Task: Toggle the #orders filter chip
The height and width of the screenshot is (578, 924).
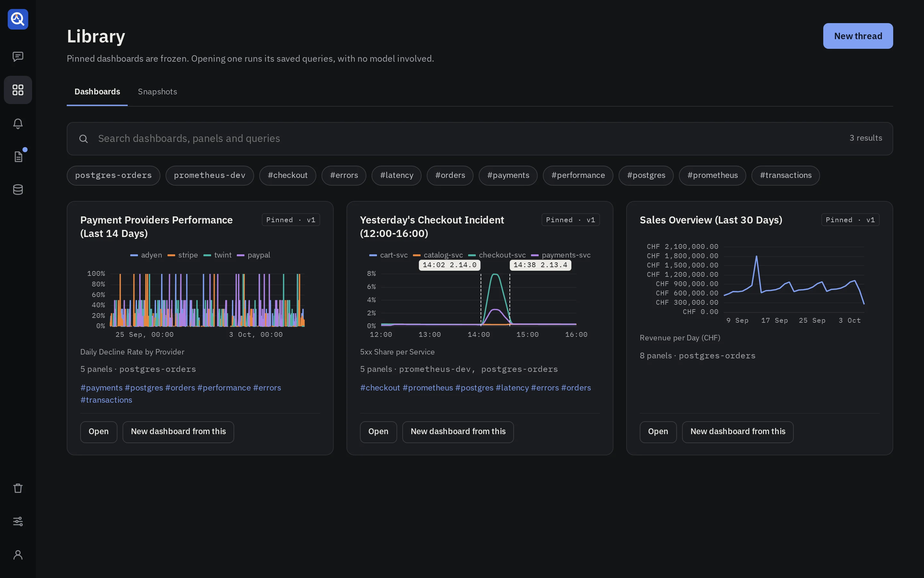Action: point(450,175)
